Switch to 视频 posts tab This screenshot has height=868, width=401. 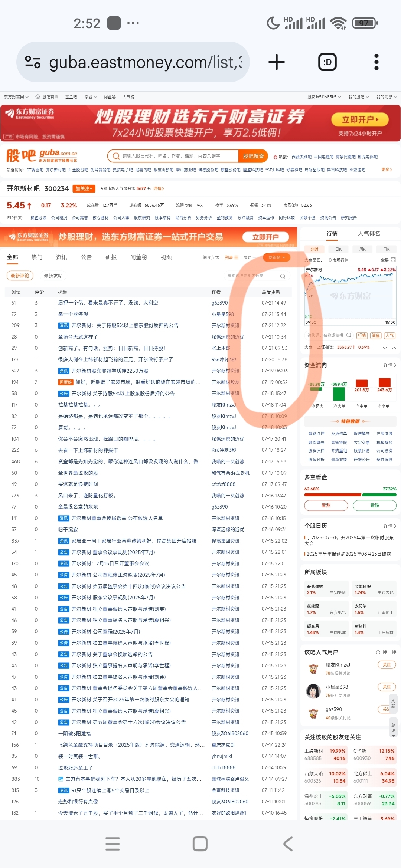166,257
